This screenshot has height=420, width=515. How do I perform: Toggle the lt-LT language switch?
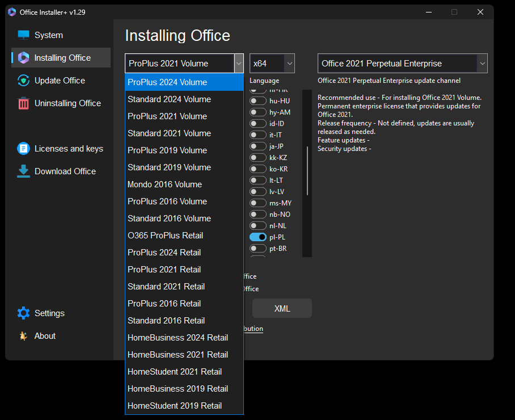(x=258, y=180)
